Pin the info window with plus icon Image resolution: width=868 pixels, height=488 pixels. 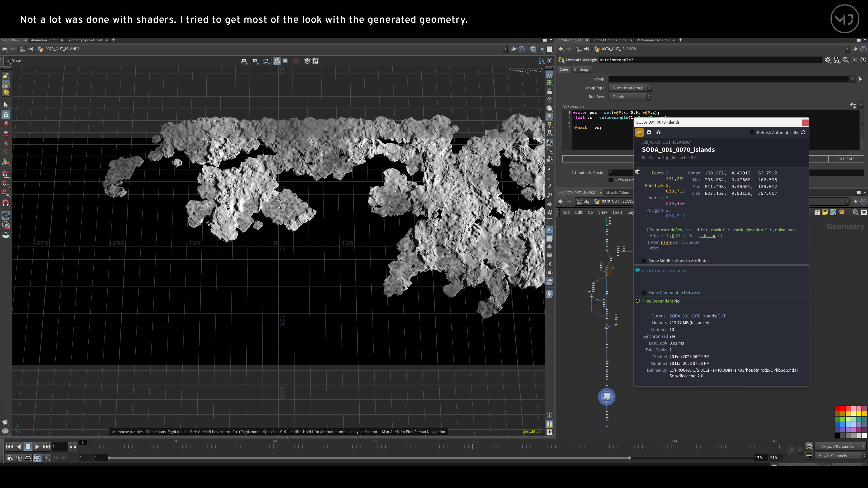point(649,132)
